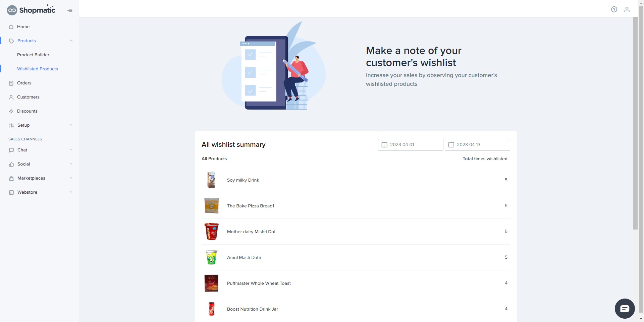The image size is (644, 322).
Task: Open the Webstore menu label
Action: click(27, 192)
